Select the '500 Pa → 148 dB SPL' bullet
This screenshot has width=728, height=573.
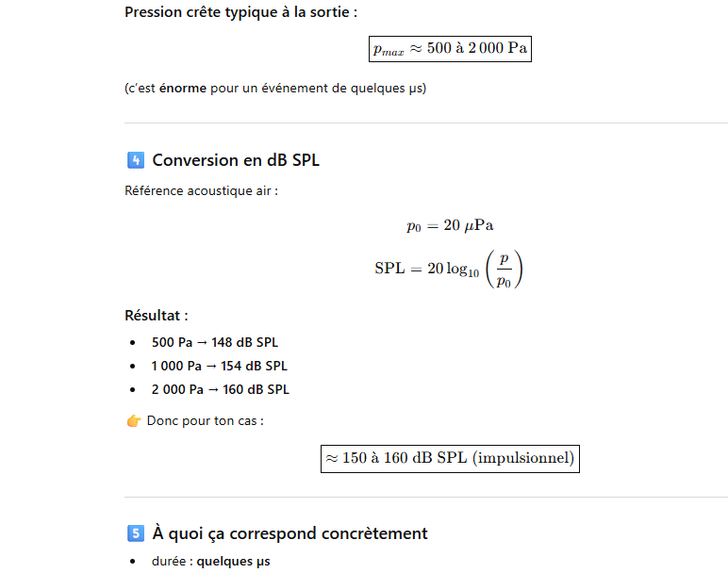215,342
